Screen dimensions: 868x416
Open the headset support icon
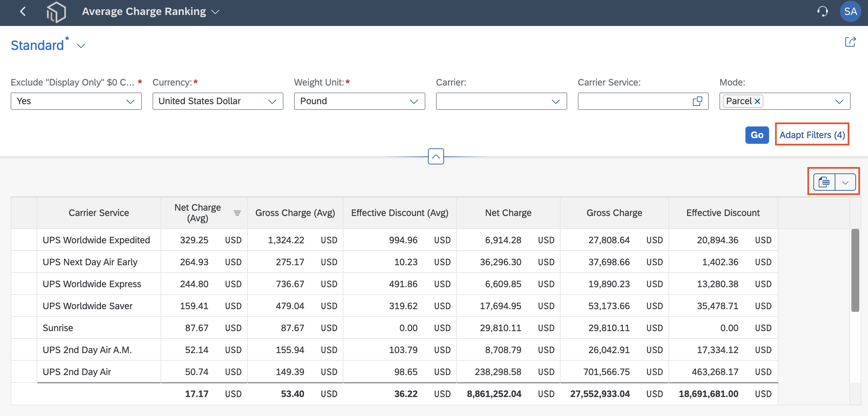[822, 12]
